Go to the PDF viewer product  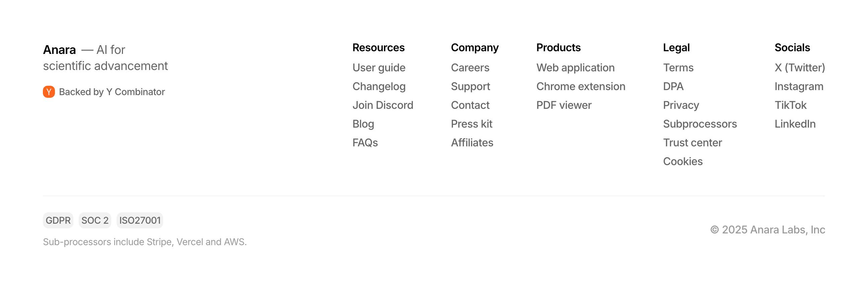564,105
